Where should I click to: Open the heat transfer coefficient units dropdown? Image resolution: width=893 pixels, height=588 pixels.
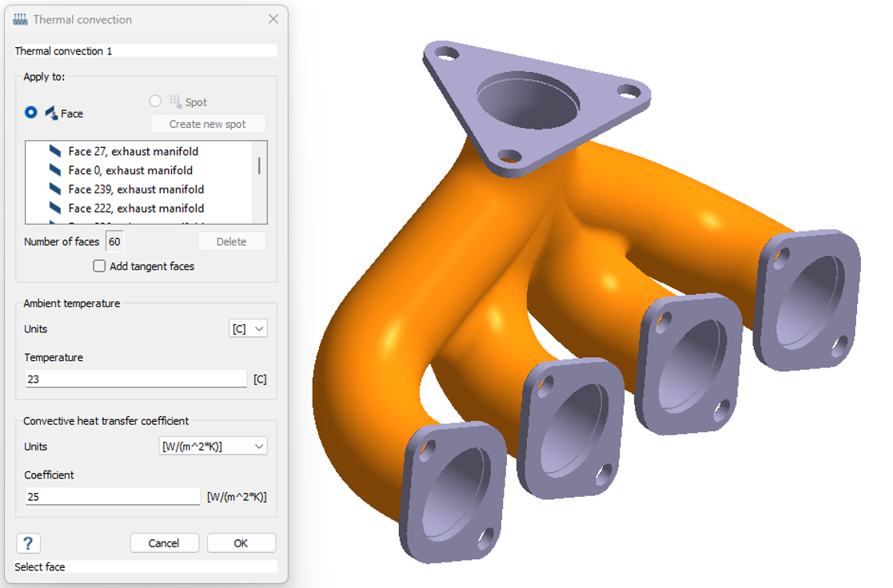coord(213,447)
